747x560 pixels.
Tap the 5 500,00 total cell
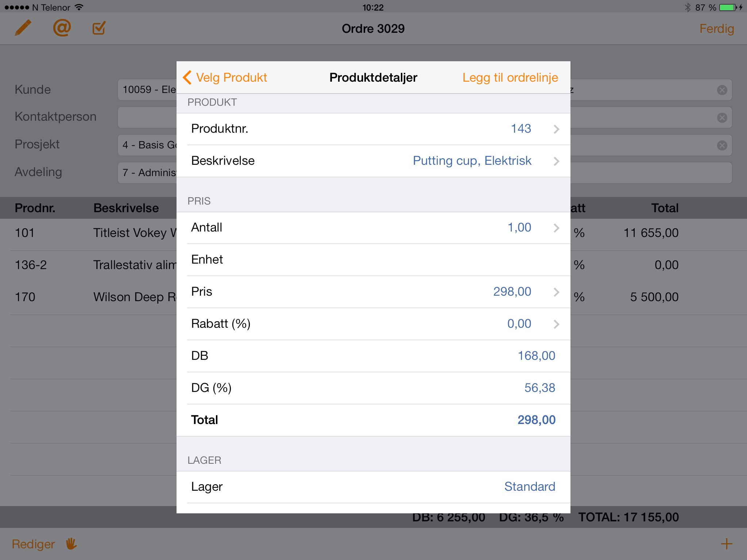654,297
